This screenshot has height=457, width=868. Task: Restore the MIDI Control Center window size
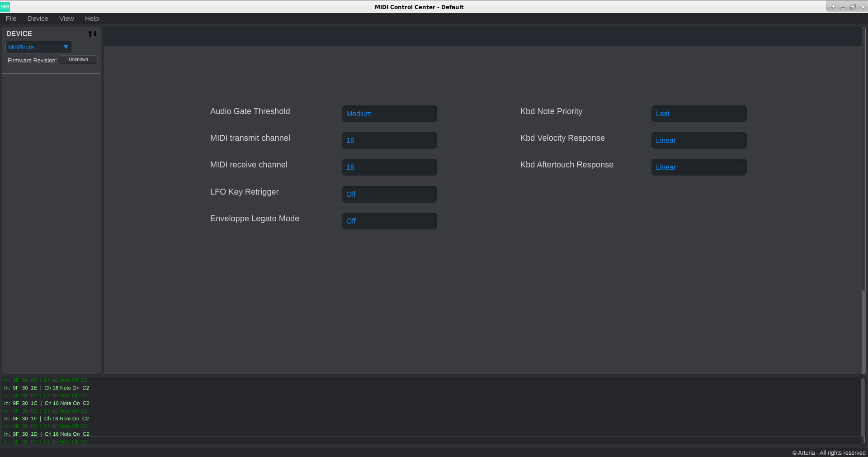[x=853, y=7]
